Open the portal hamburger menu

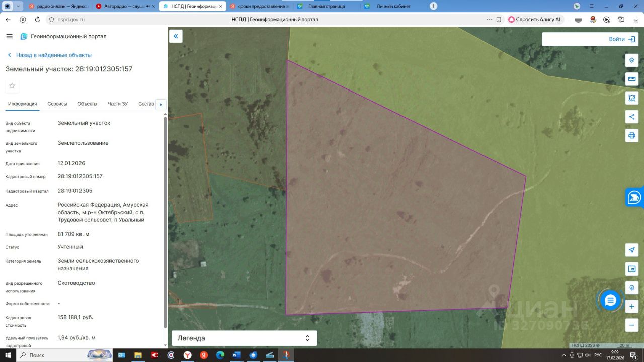9,36
